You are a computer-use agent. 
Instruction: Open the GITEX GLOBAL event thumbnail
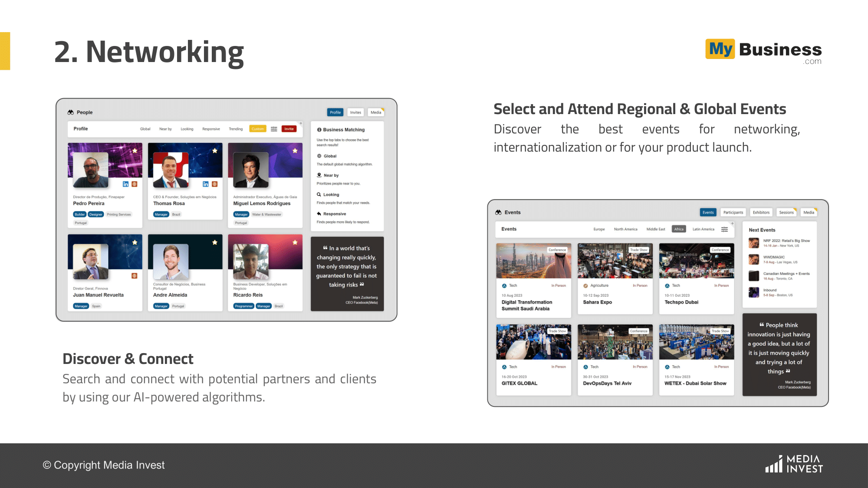pos(533,342)
